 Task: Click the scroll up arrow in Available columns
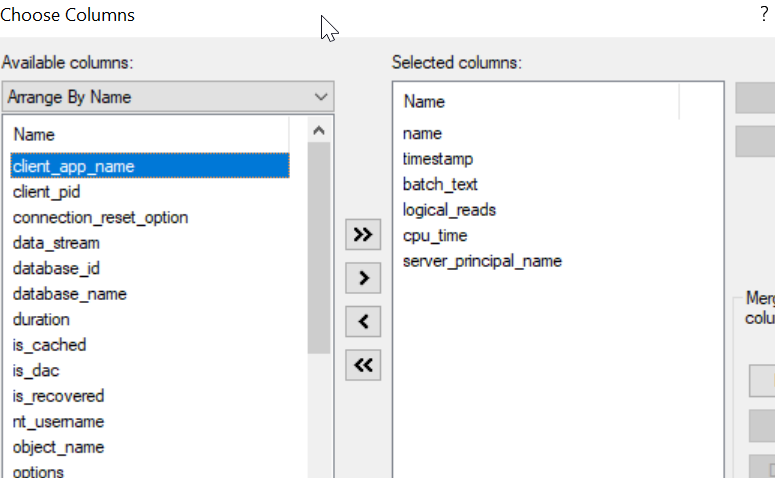click(x=319, y=131)
